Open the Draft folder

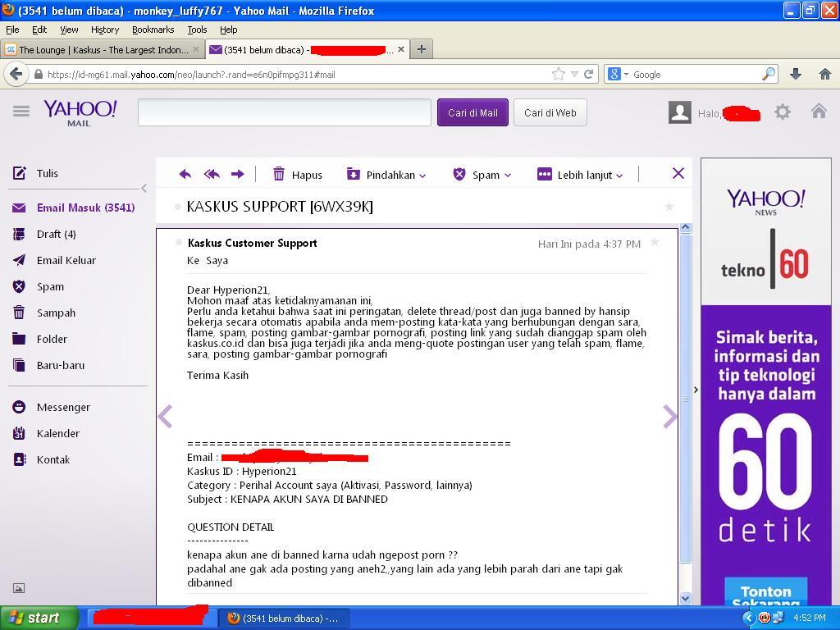(x=44, y=234)
